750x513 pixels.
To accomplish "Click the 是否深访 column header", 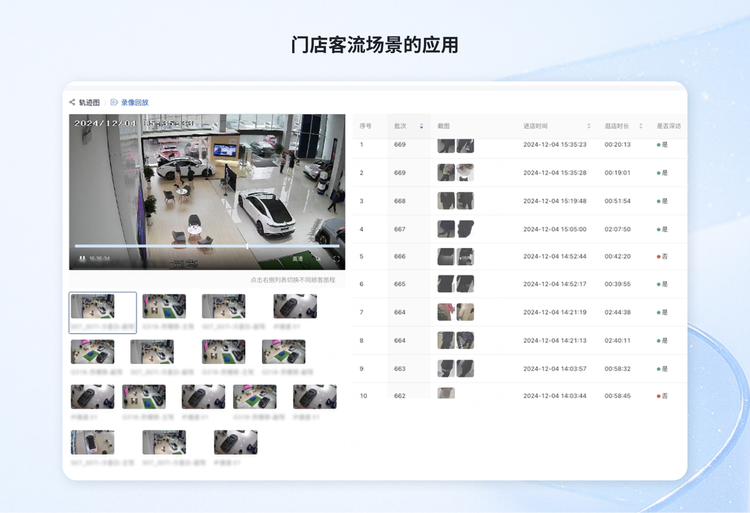I will 669,126.
